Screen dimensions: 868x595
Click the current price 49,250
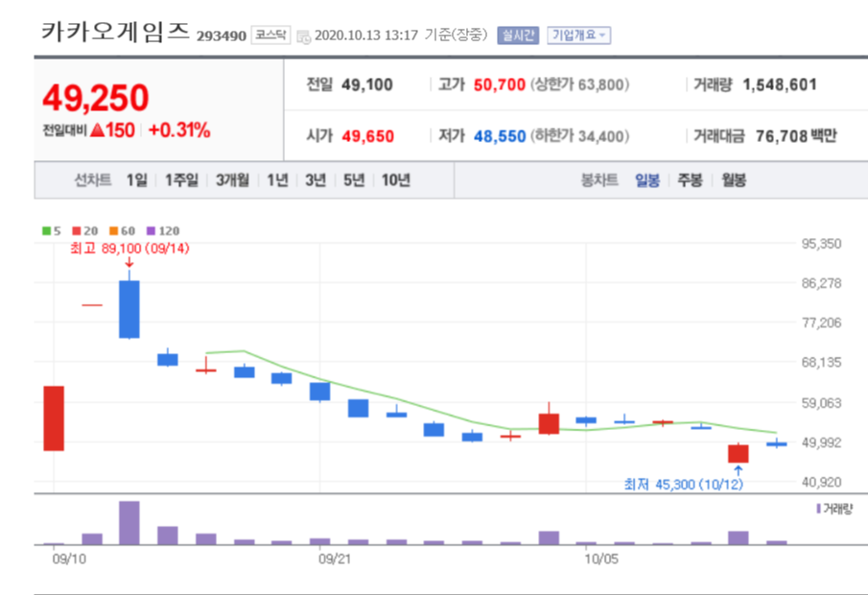[96, 98]
